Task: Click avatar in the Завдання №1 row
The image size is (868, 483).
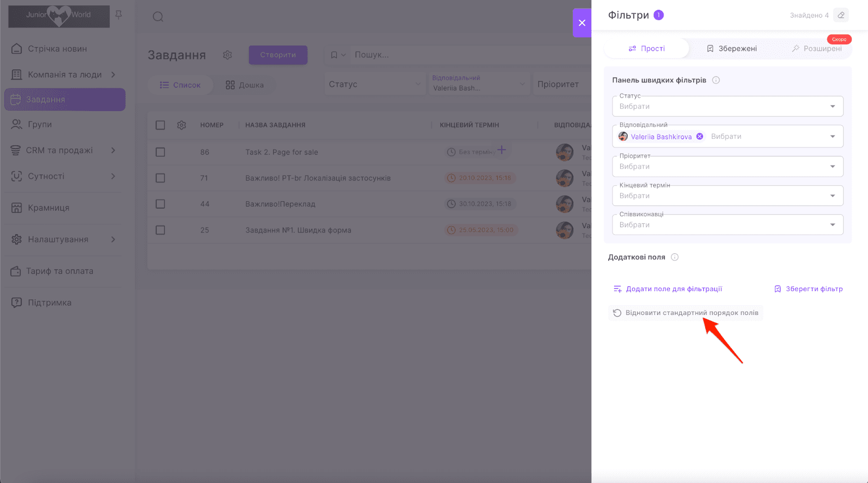Action: point(565,230)
